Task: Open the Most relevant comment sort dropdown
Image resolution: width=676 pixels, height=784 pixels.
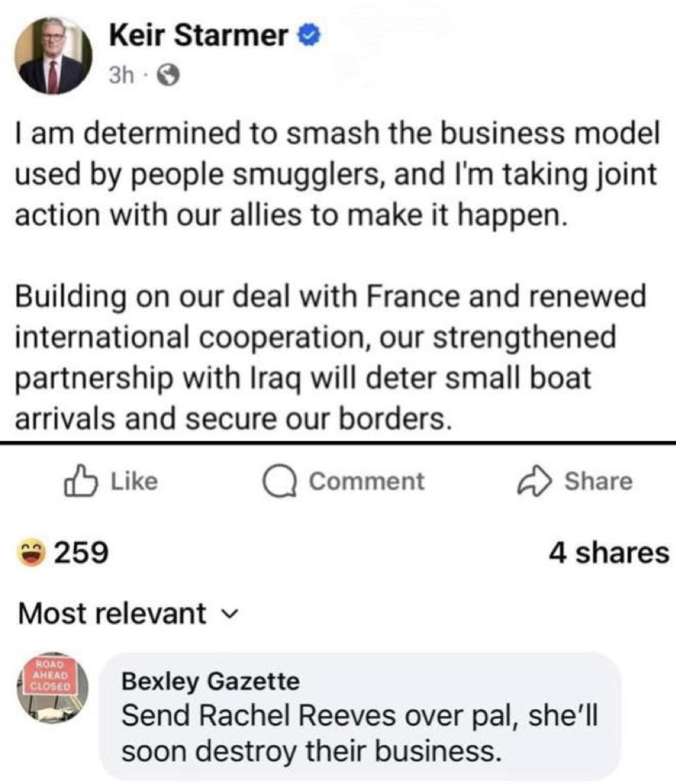Action: (112, 613)
